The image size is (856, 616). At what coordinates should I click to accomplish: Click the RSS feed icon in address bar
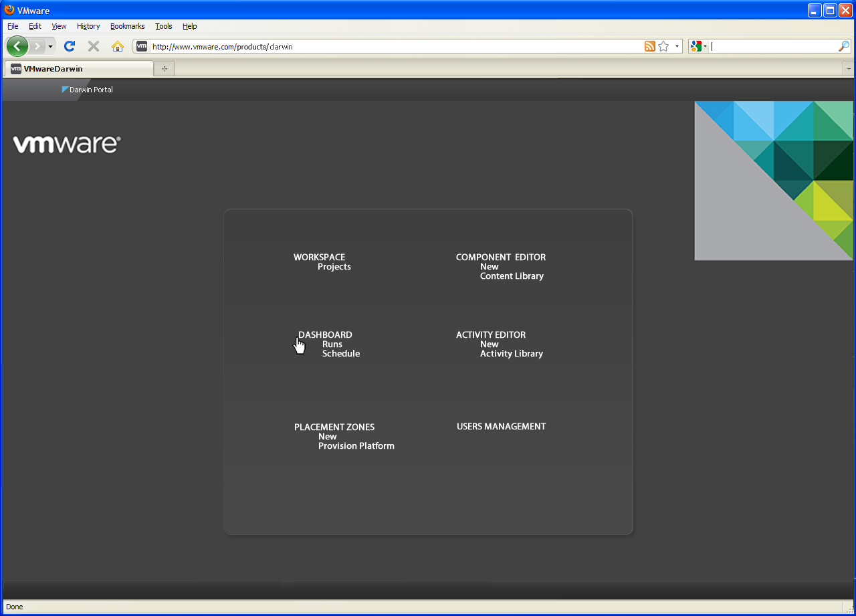649,46
